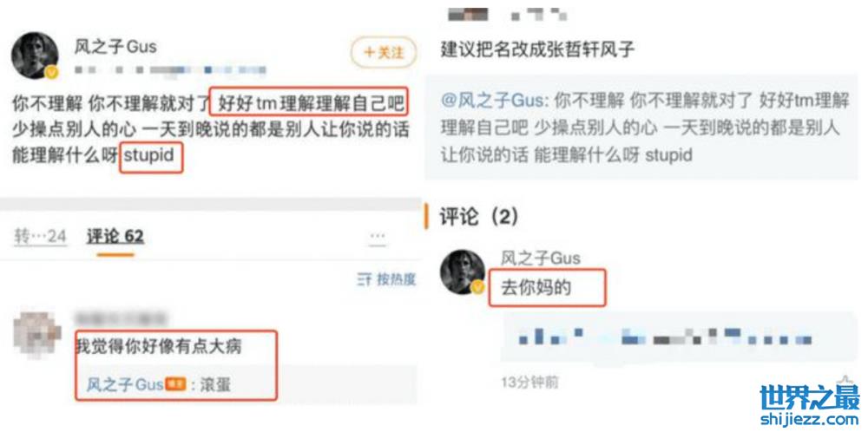Tap the verified badge on left avatar
The image size is (868, 432).
(x=52, y=73)
